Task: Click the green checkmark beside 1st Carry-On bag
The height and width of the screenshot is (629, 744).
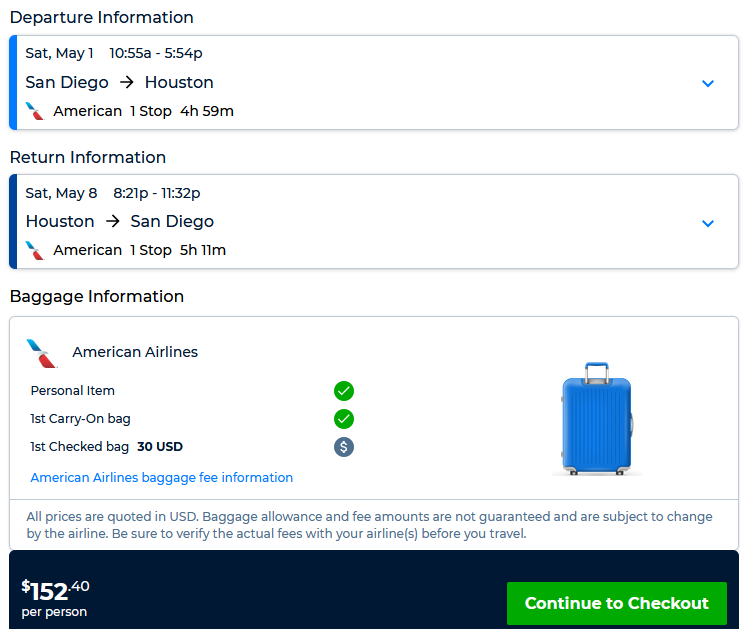Action: (x=344, y=419)
